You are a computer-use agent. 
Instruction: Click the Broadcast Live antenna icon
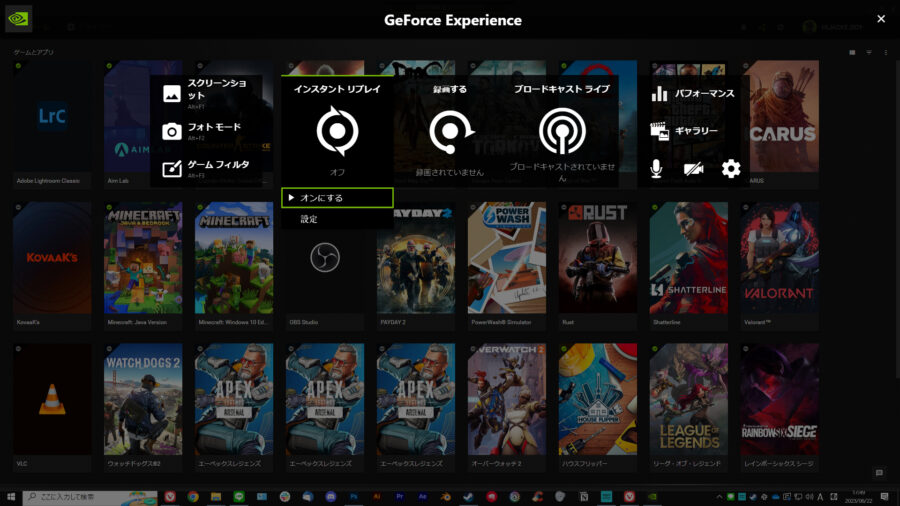(x=562, y=131)
